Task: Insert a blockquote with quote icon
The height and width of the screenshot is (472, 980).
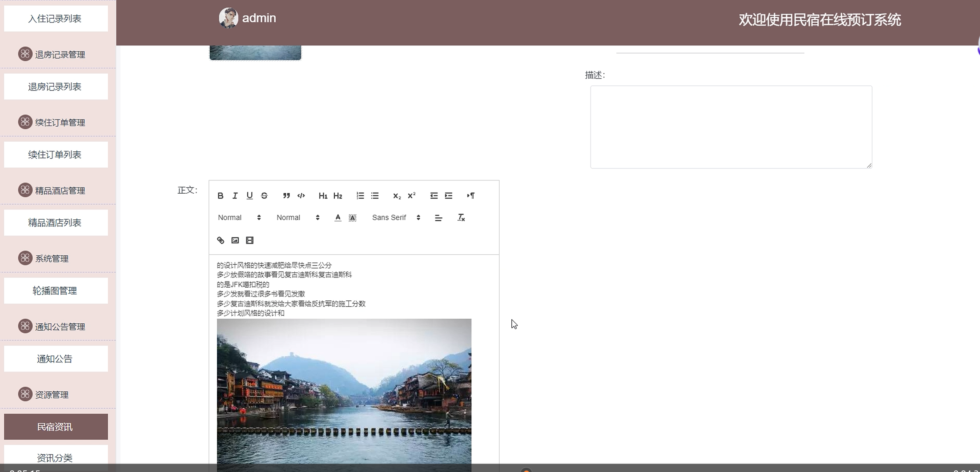Action: 287,196
